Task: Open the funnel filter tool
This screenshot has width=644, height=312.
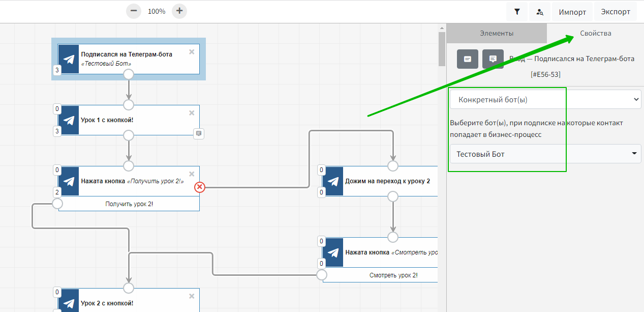Action: click(x=517, y=12)
